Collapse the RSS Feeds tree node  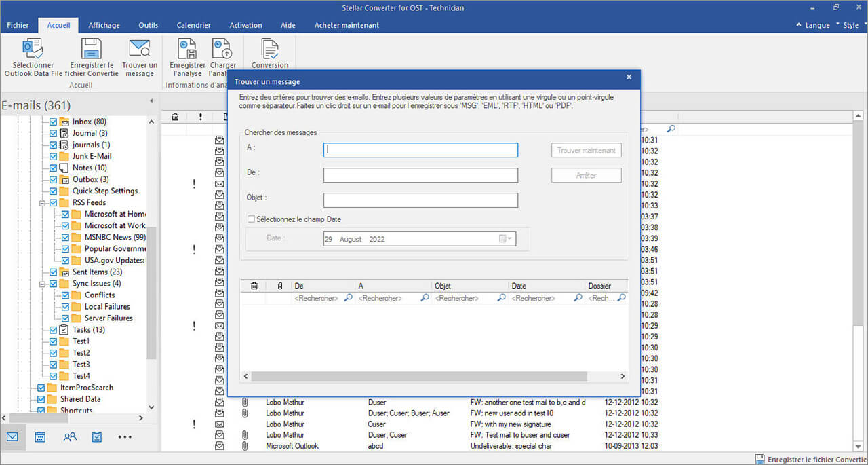pos(42,202)
